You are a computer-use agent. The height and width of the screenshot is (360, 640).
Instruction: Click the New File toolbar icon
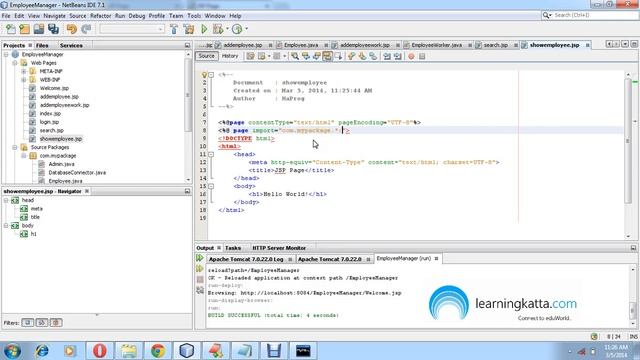coord(11,29)
